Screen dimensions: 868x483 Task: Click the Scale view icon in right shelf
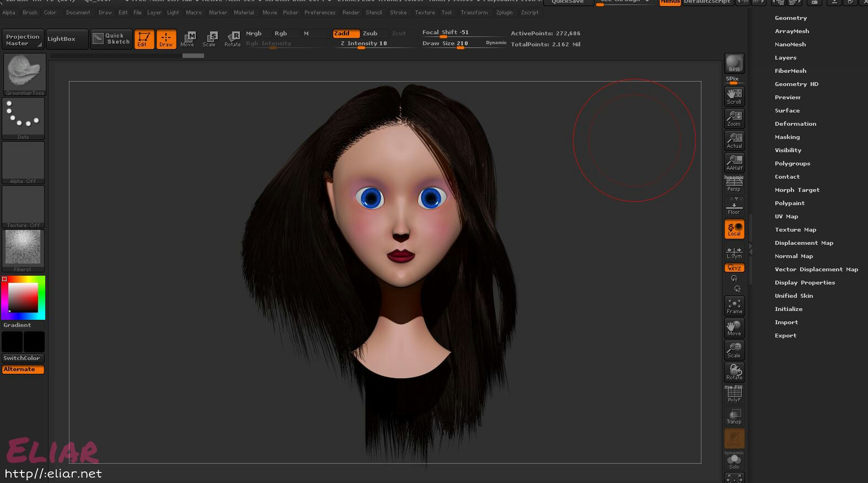pyautogui.click(x=734, y=350)
